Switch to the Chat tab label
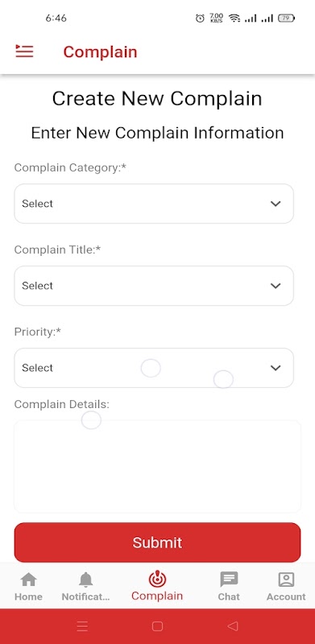The height and width of the screenshot is (644, 315). [229, 597]
